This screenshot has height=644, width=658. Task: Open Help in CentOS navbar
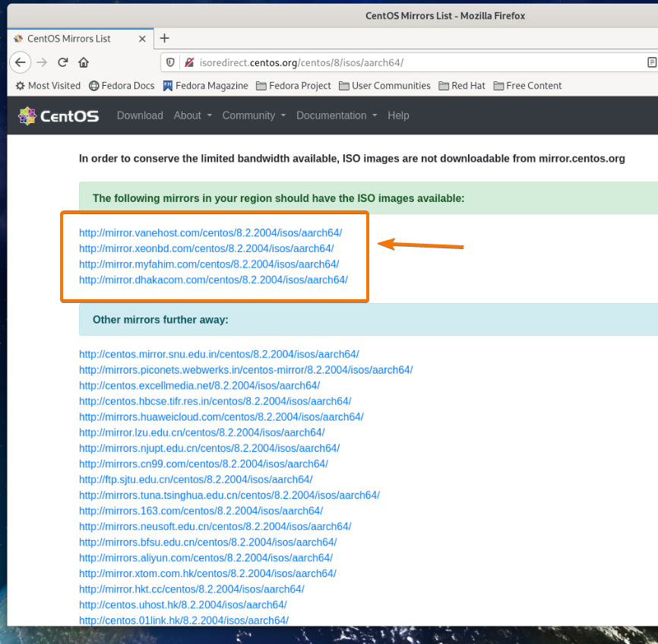click(398, 115)
